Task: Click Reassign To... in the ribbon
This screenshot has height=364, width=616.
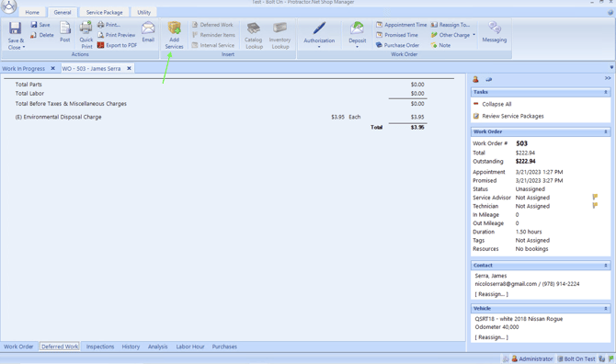Action: click(x=451, y=25)
